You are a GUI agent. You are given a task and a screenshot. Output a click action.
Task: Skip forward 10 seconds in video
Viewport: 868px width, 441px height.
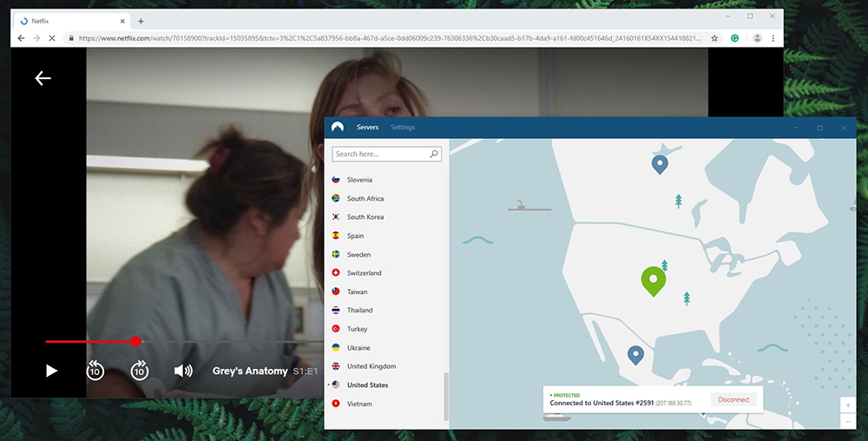(x=140, y=370)
